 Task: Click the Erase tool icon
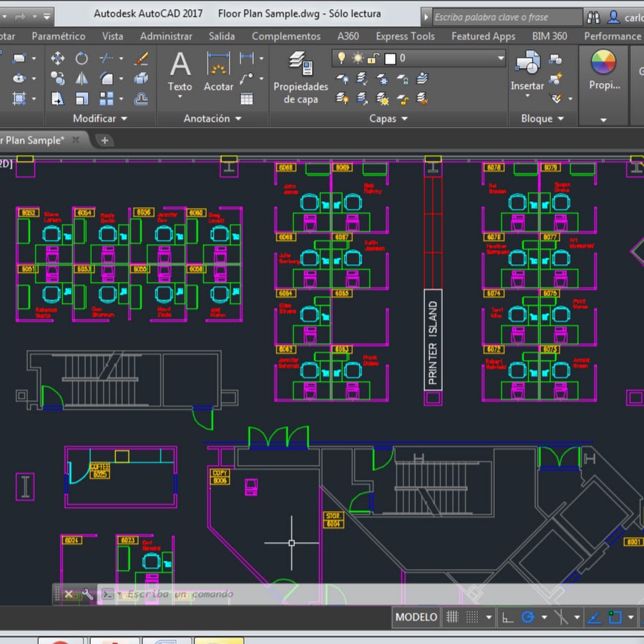click(142, 59)
